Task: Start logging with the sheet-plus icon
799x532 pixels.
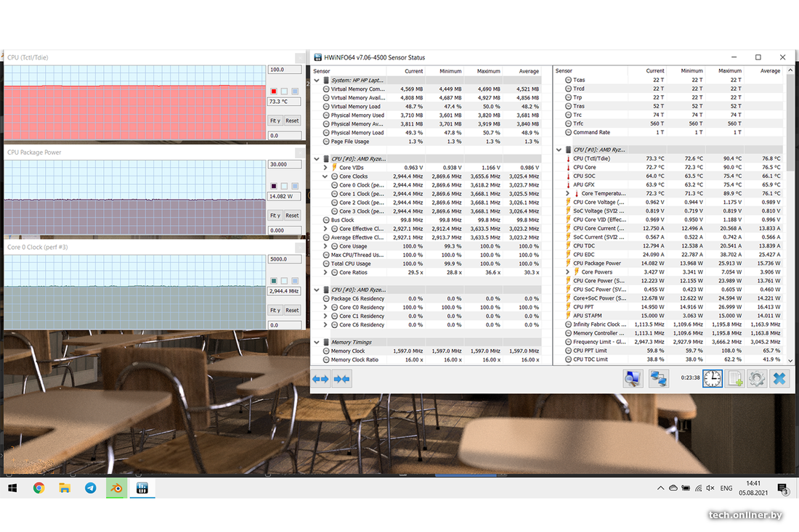Action: click(x=735, y=378)
